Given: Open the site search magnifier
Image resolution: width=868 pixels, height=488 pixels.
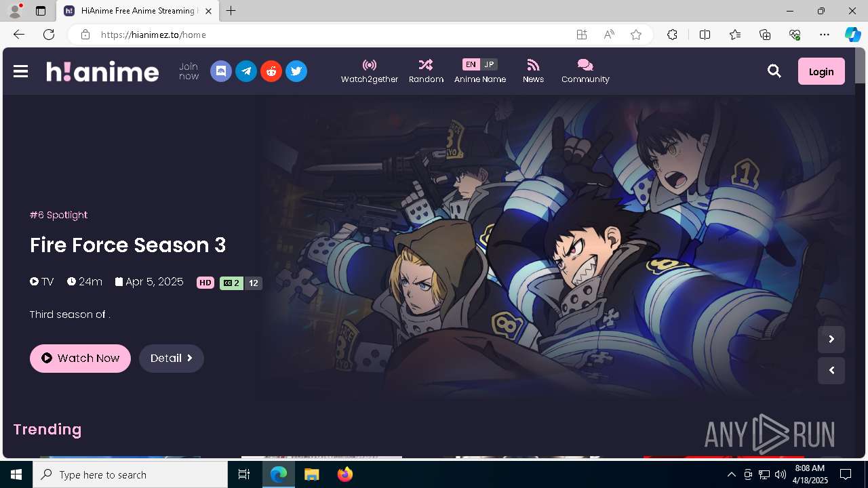Looking at the screenshot, I should (774, 71).
